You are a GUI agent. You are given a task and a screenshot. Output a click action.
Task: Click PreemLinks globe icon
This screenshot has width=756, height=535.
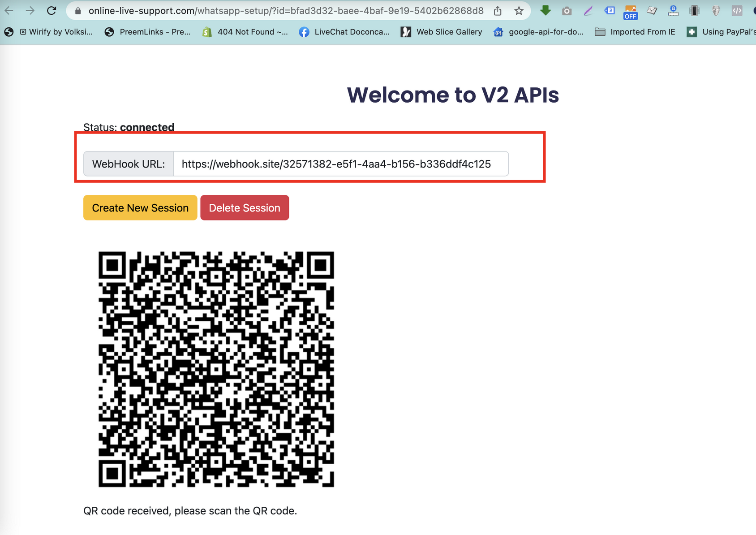(109, 32)
